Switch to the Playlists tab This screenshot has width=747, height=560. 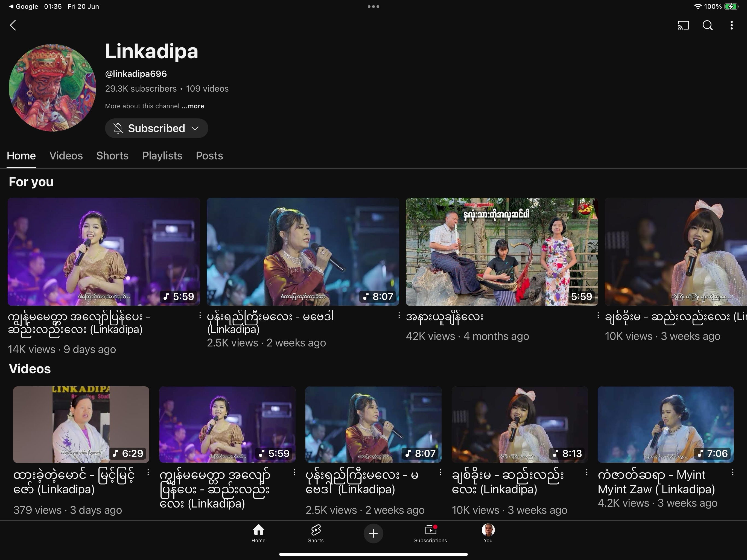click(162, 156)
